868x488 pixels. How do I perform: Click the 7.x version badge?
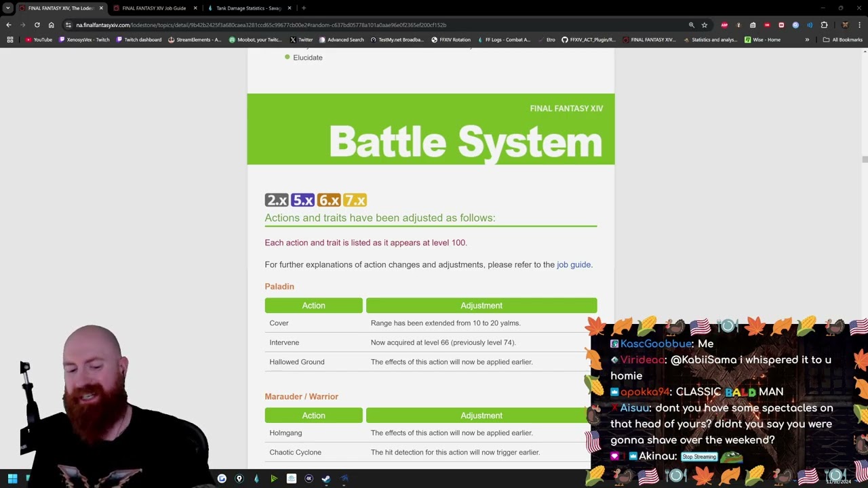[355, 200]
